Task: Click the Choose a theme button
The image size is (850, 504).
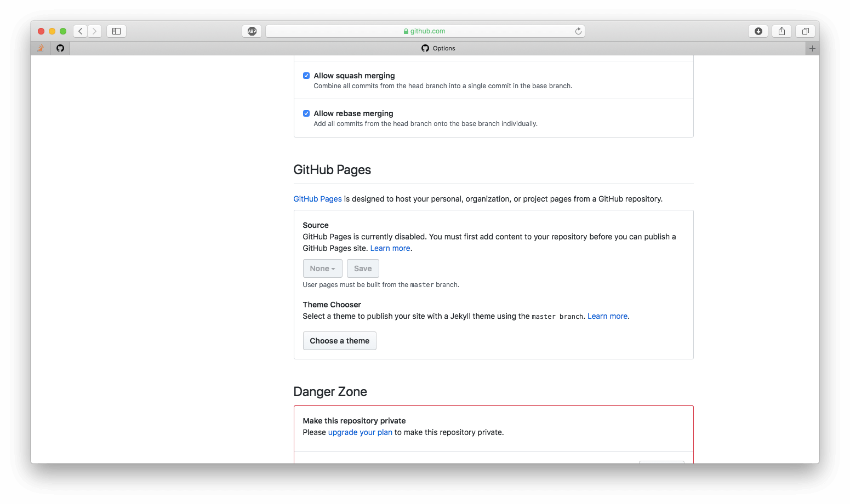Action: [339, 341]
